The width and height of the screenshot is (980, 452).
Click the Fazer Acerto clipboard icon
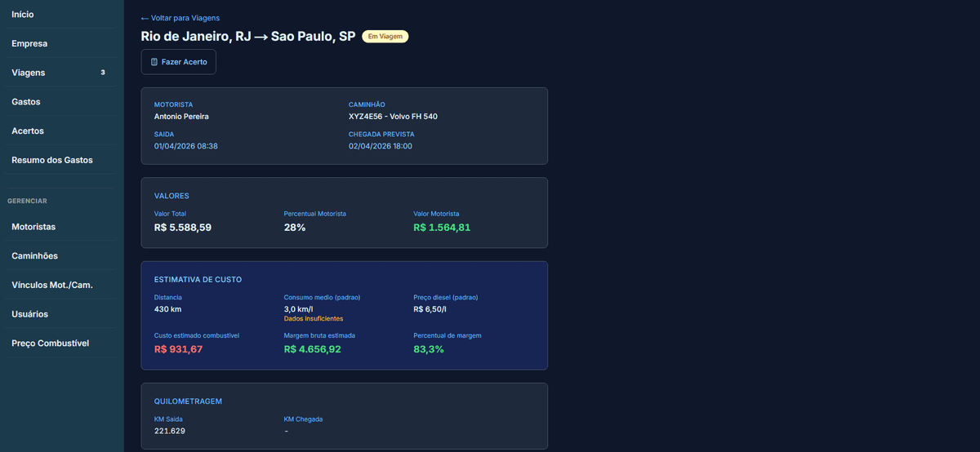(154, 62)
